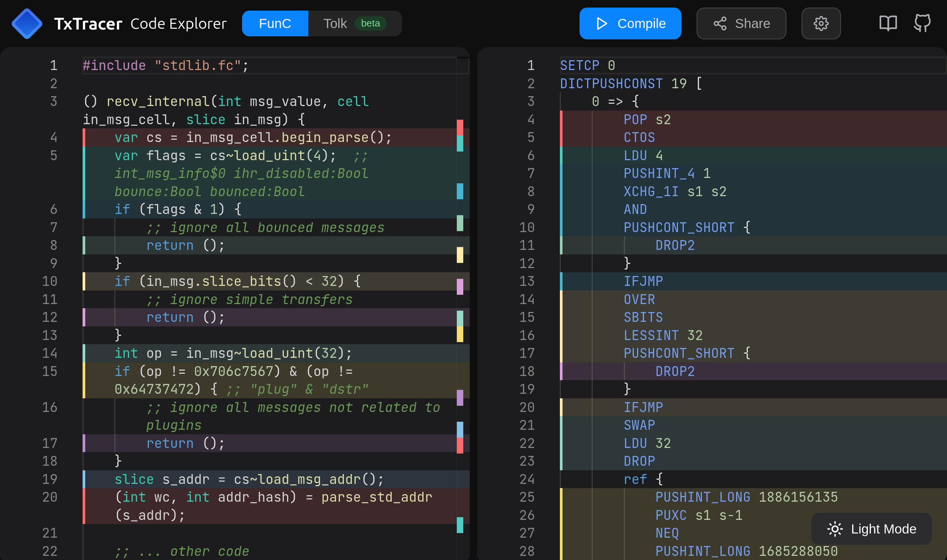Click the DROP2 instruction on line 11
The image size is (947, 560).
click(675, 245)
